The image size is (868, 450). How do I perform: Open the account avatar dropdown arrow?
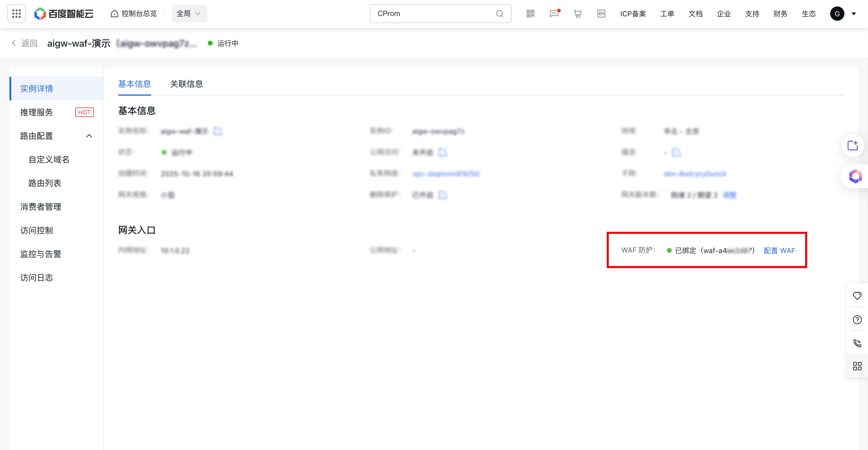point(854,14)
